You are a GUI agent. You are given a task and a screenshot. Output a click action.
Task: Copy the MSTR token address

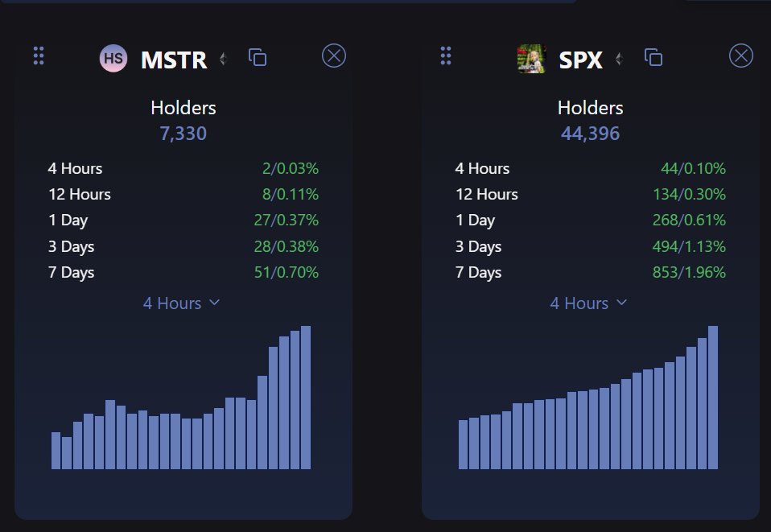(x=258, y=57)
